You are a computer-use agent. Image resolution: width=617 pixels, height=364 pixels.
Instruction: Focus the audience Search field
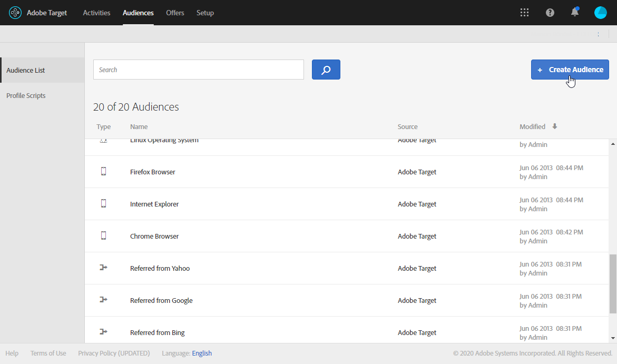tap(199, 70)
